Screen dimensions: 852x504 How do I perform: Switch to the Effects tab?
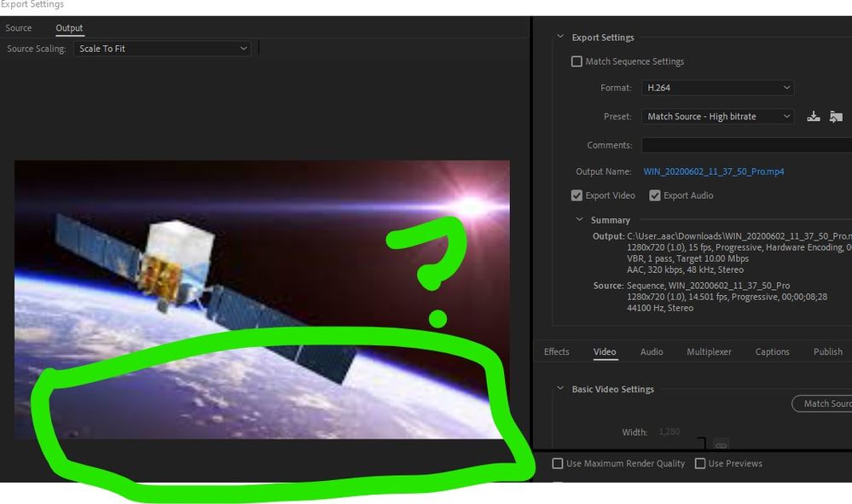pos(556,351)
